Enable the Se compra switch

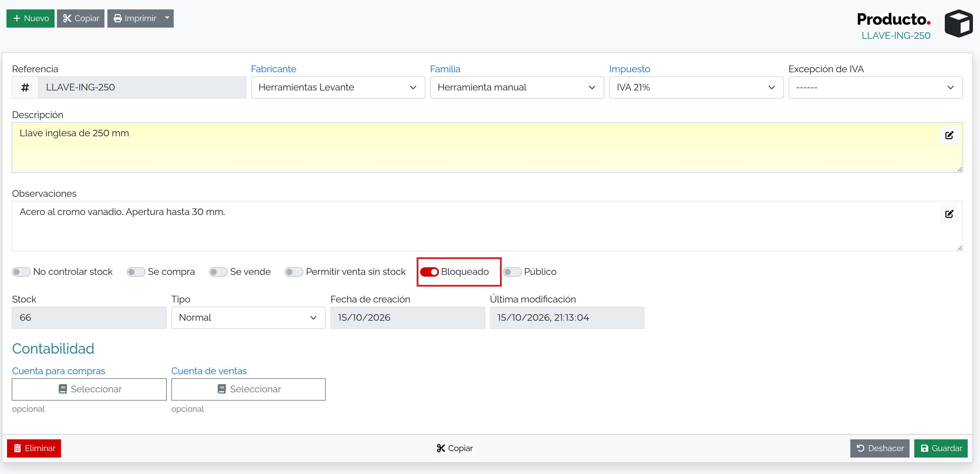coord(136,272)
